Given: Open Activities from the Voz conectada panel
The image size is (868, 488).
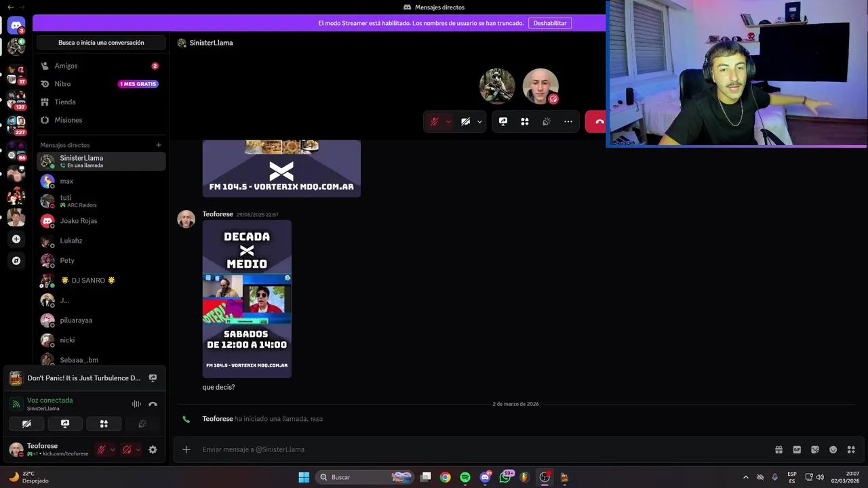Looking at the screenshot, I should click(x=104, y=424).
